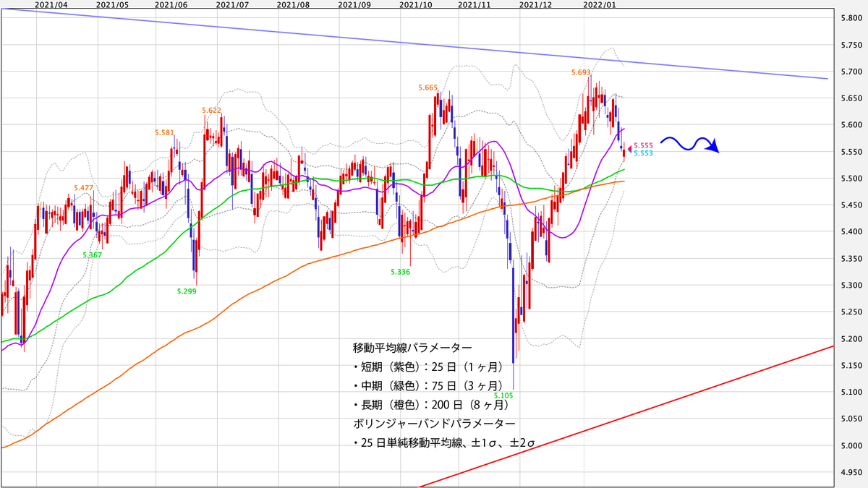Click the orange 5.622 high marker

212,111
